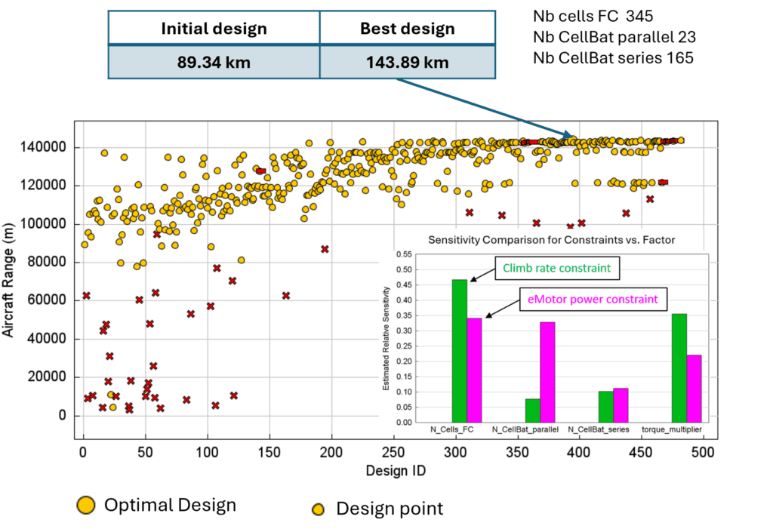Click the 80000 y-axis tick label
Viewport: 773px width, 532px height.
46,262
